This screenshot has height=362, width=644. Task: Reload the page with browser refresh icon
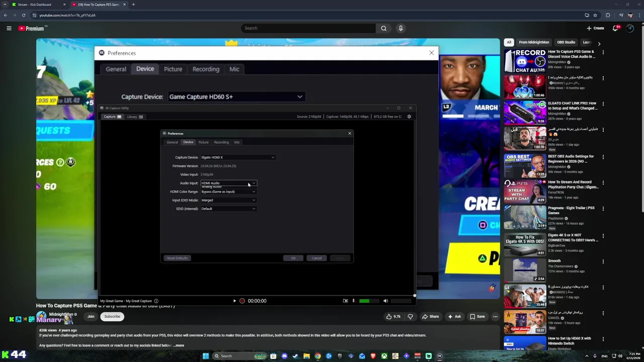coord(23,15)
